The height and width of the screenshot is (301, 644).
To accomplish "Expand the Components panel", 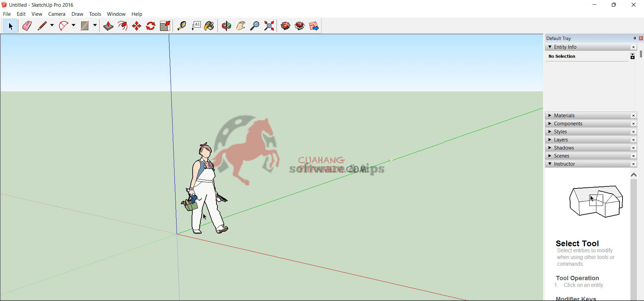I will click(x=550, y=124).
